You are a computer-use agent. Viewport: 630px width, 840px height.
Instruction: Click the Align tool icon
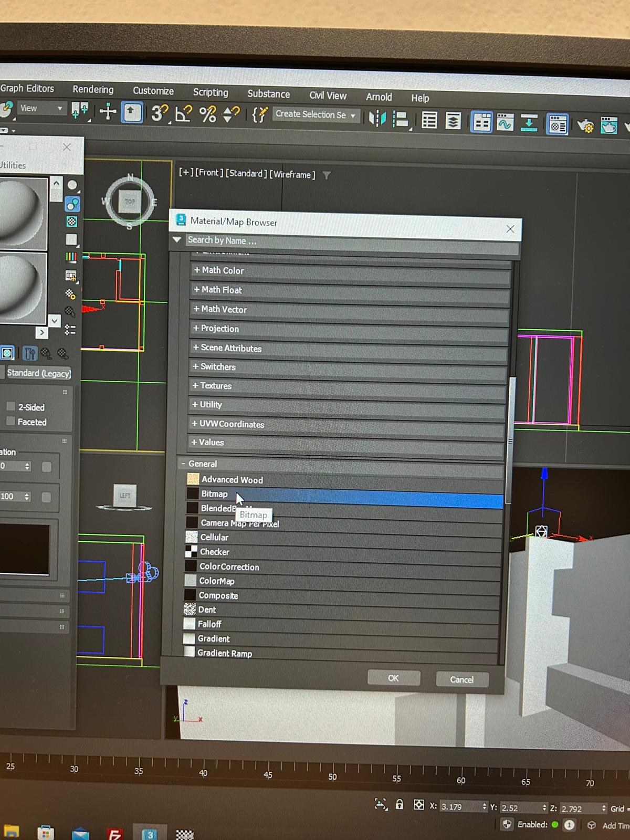[x=401, y=120]
